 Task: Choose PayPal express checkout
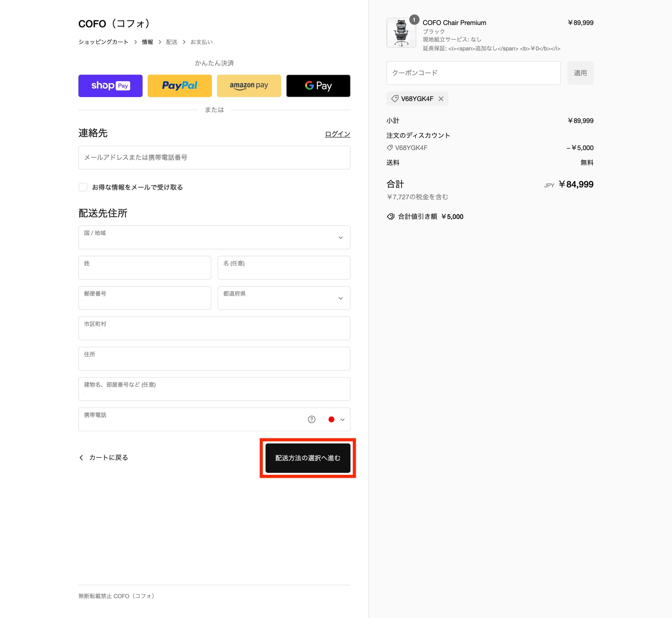click(x=180, y=86)
